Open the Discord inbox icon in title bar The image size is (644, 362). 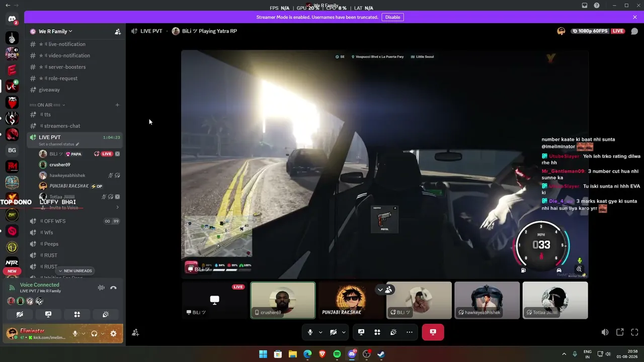click(x=585, y=6)
